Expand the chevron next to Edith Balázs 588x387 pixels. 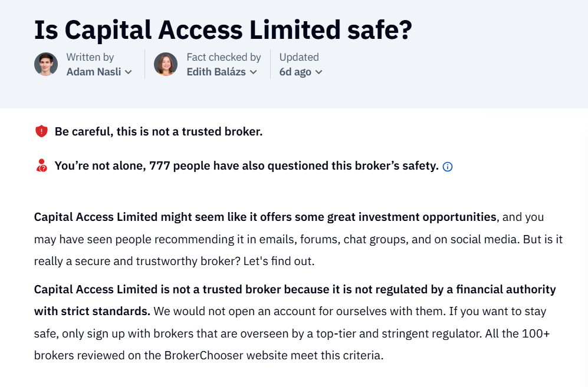[x=254, y=72]
